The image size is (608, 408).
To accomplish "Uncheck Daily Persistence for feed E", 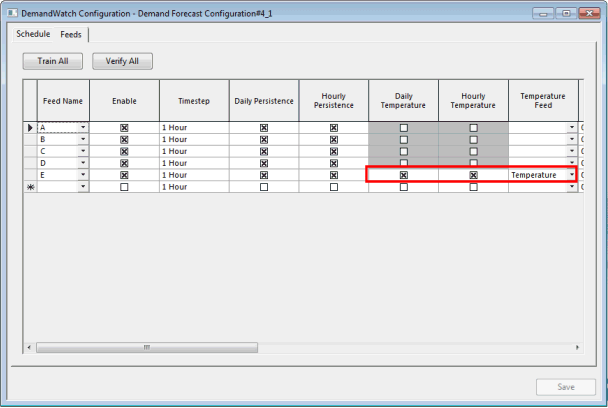I will coord(264,175).
